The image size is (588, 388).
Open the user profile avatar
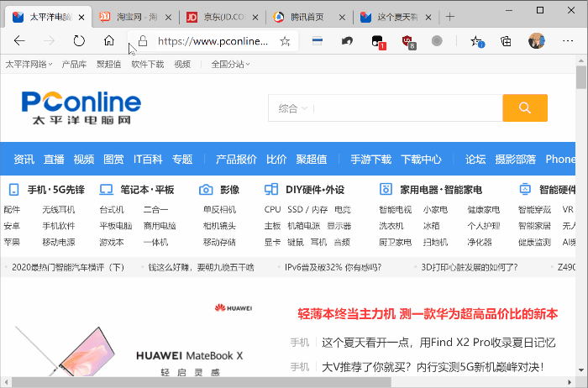tap(536, 41)
